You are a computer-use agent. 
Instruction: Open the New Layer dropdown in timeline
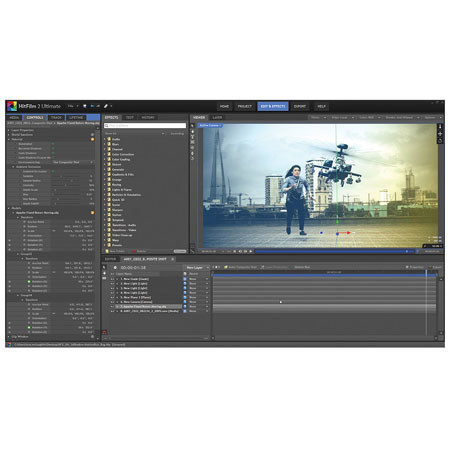(197, 267)
